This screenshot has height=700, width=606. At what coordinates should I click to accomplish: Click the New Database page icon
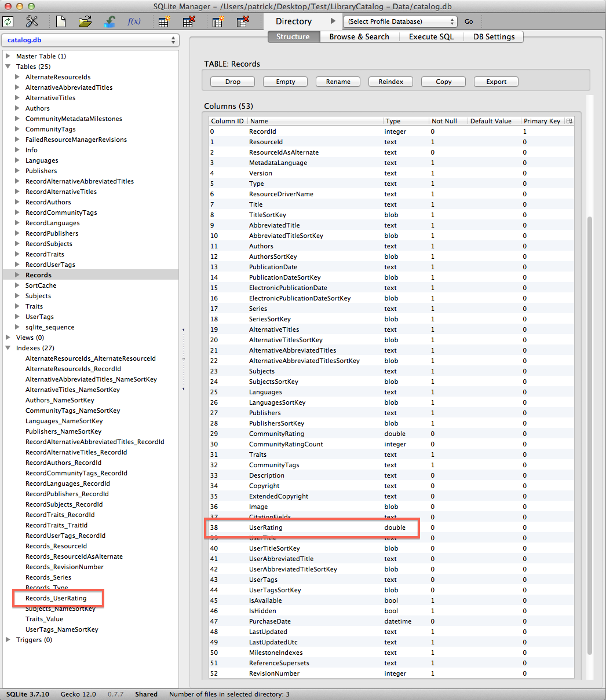tap(61, 22)
